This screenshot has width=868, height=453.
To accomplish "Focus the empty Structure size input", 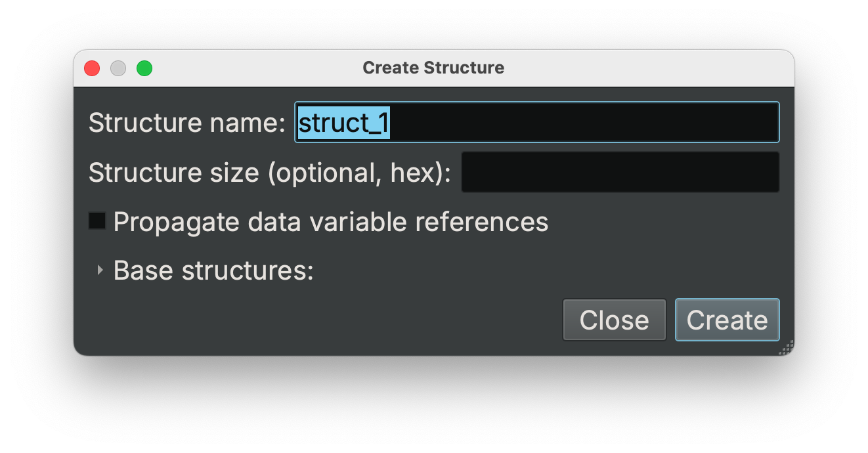I will pyautogui.click(x=620, y=172).
